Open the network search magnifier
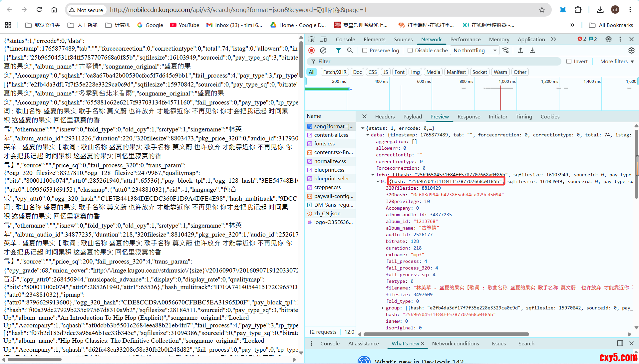Image resolution: width=639 pixels, height=364 pixels. coord(350,50)
